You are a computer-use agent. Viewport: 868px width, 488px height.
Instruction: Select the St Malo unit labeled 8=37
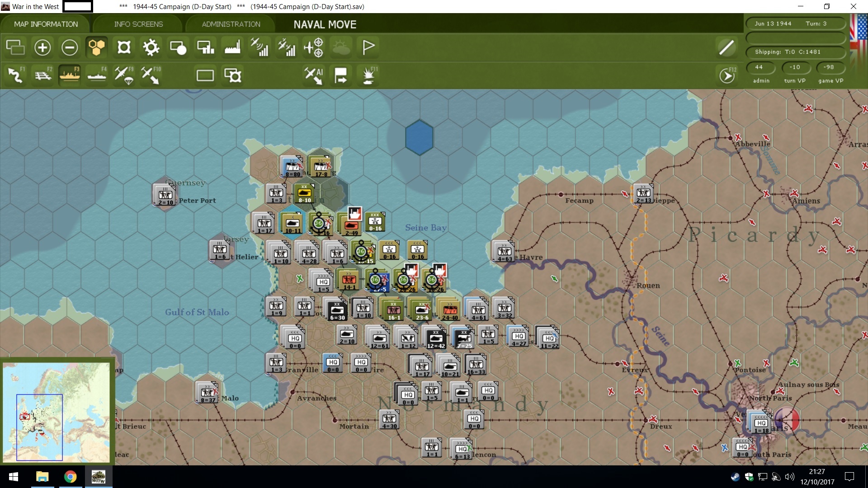click(208, 392)
